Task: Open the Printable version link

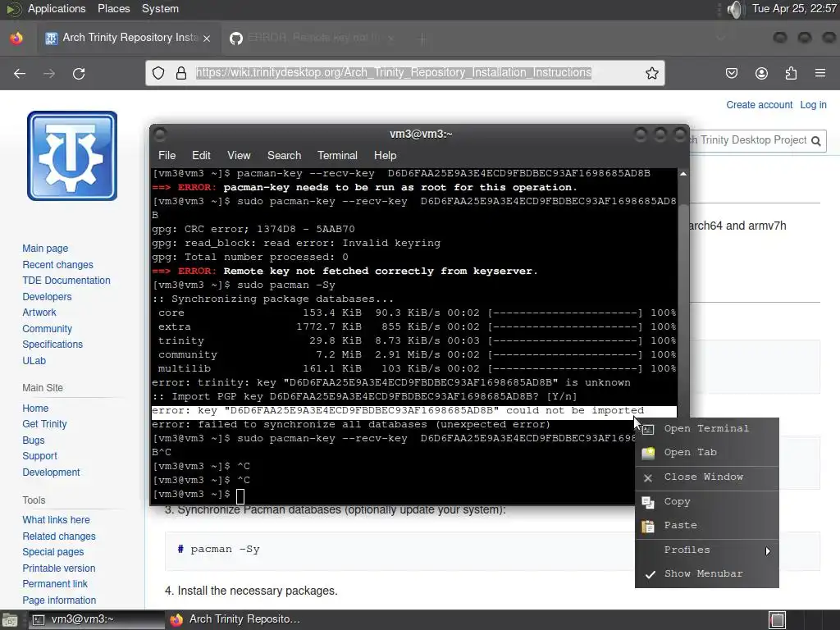Action: pyautogui.click(x=58, y=568)
